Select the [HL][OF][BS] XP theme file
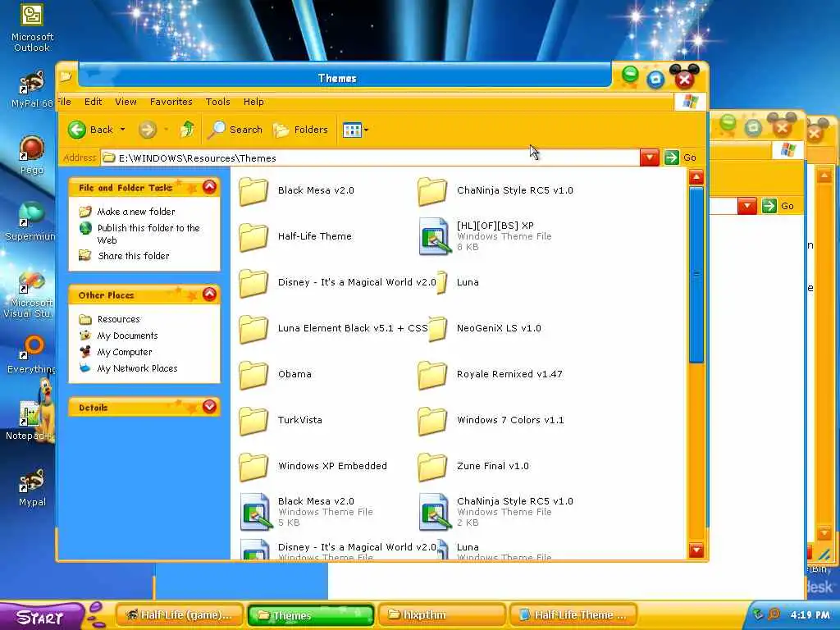Screen dimensions: 840x630 pyautogui.click(x=485, y=236)
